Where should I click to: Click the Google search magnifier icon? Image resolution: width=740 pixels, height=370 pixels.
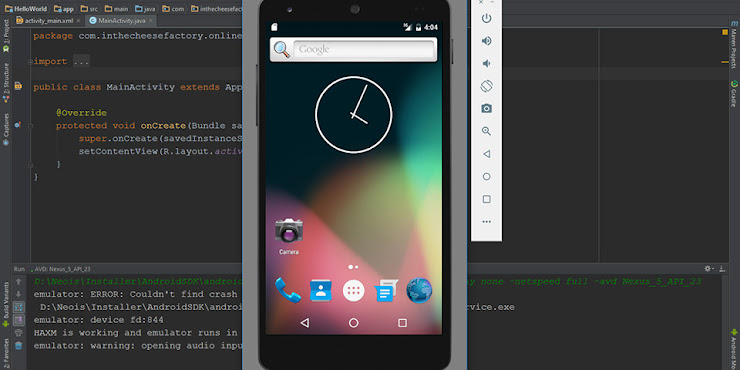(282, 49)
